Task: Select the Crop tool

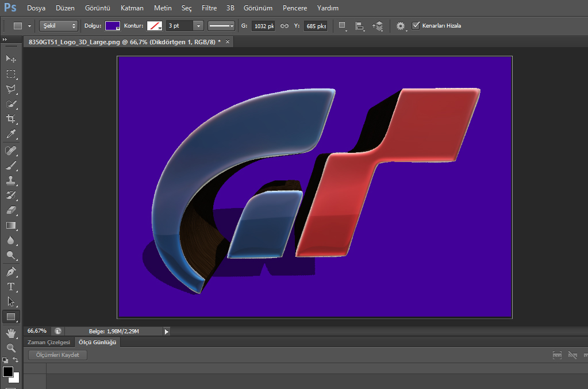Action: point(11,119)
